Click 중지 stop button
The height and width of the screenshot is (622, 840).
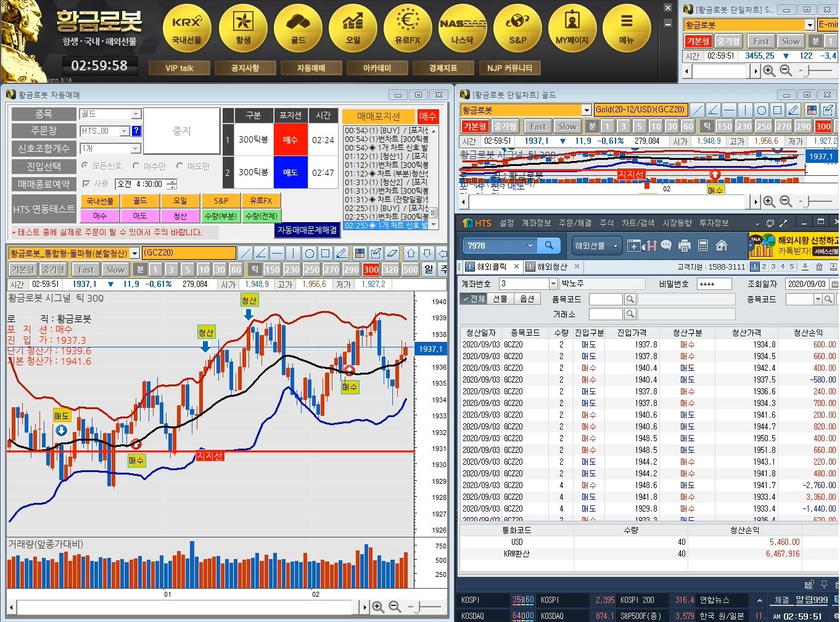181,131
